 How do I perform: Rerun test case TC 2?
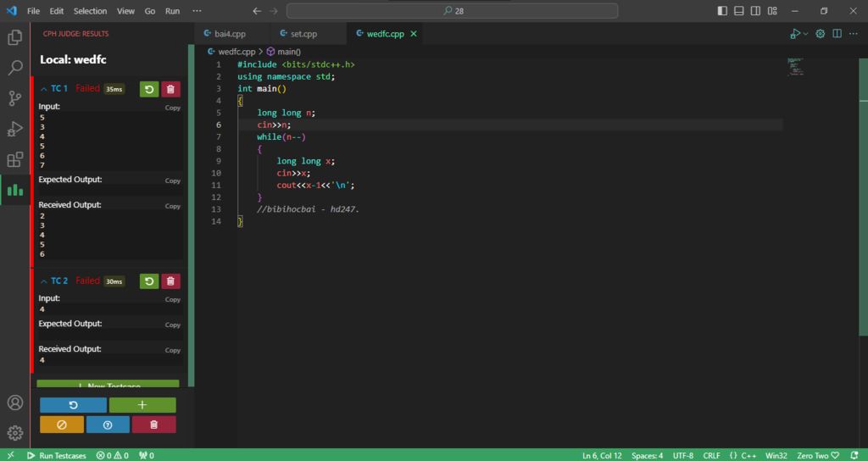coord(149,281)
